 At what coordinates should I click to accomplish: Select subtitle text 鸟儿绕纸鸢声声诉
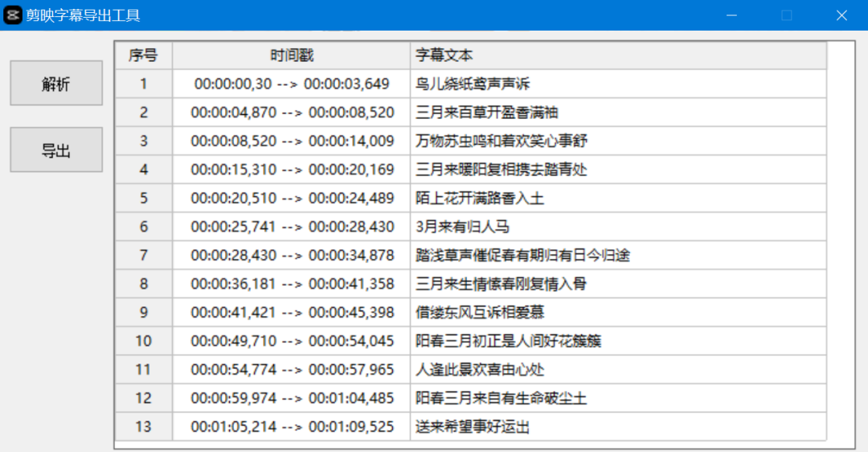pyautogui.click(x=473, y=84)
